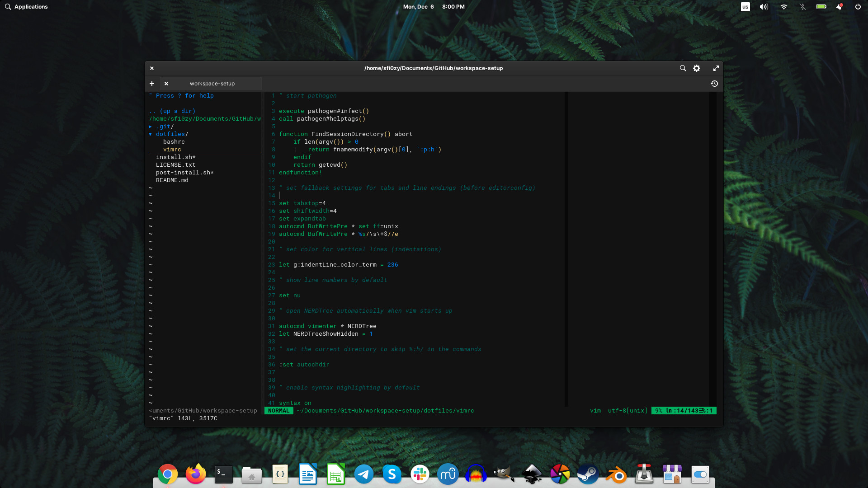Click the NORMAL mode status bar indicator
Image resolution: width=868 pixels, height=488 pixels.
[278, 411]
